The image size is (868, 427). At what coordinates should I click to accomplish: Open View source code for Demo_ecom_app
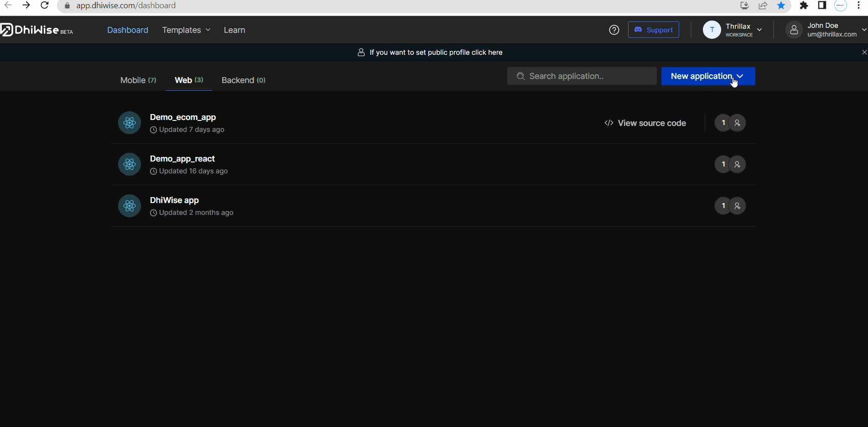tap(645, 123)
